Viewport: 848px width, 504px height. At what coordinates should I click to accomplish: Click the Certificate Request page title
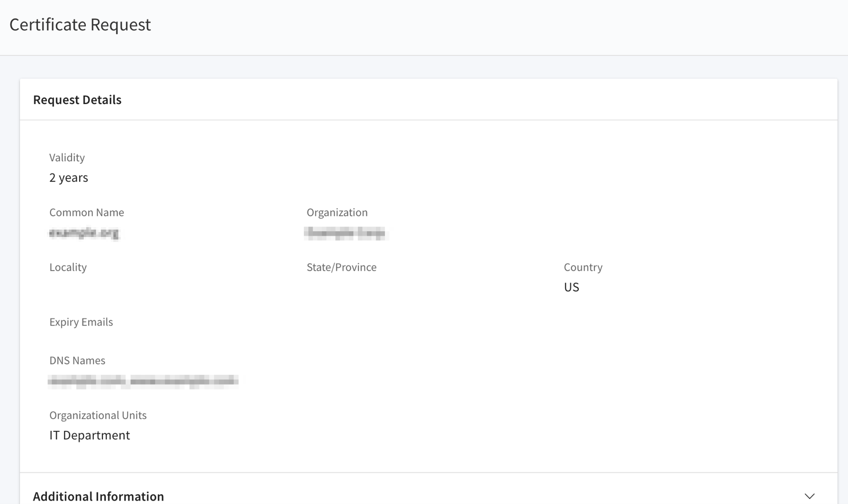click(80, 25)
